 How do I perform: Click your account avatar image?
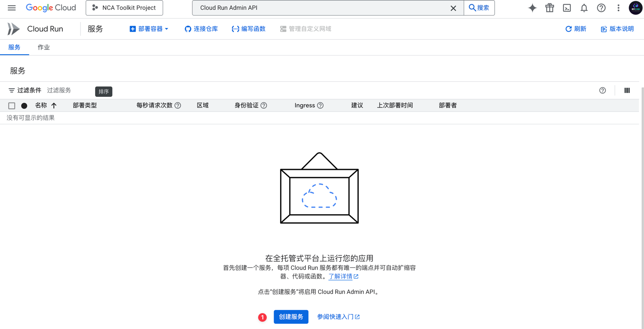(x=635, y=8)
